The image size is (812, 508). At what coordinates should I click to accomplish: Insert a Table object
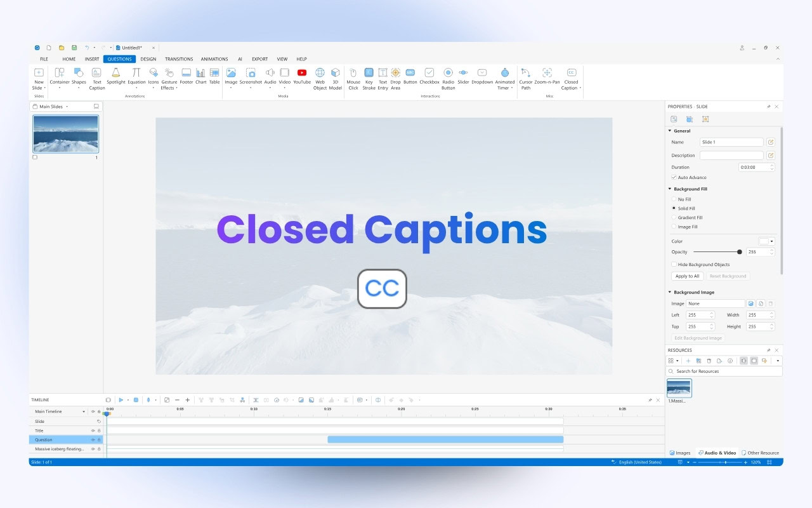coord(214,76)
